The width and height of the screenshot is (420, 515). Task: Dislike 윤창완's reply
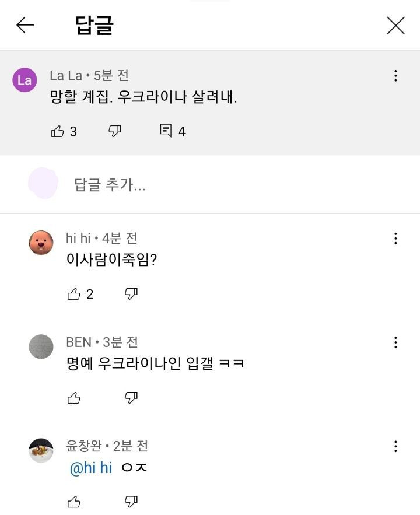(x=131, y=502)
